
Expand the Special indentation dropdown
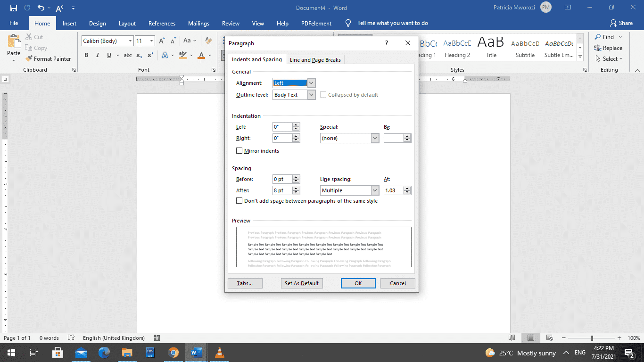(375, 138)
